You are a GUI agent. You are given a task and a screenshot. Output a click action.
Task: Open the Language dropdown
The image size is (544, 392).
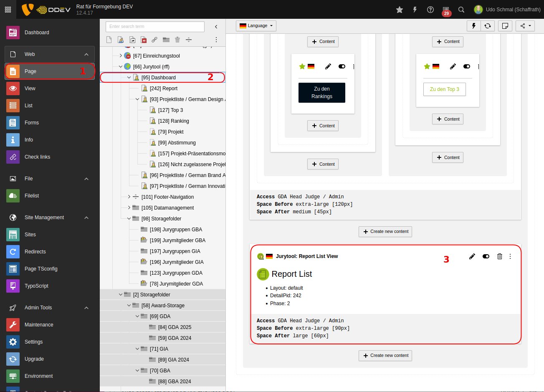pos(256,26)
